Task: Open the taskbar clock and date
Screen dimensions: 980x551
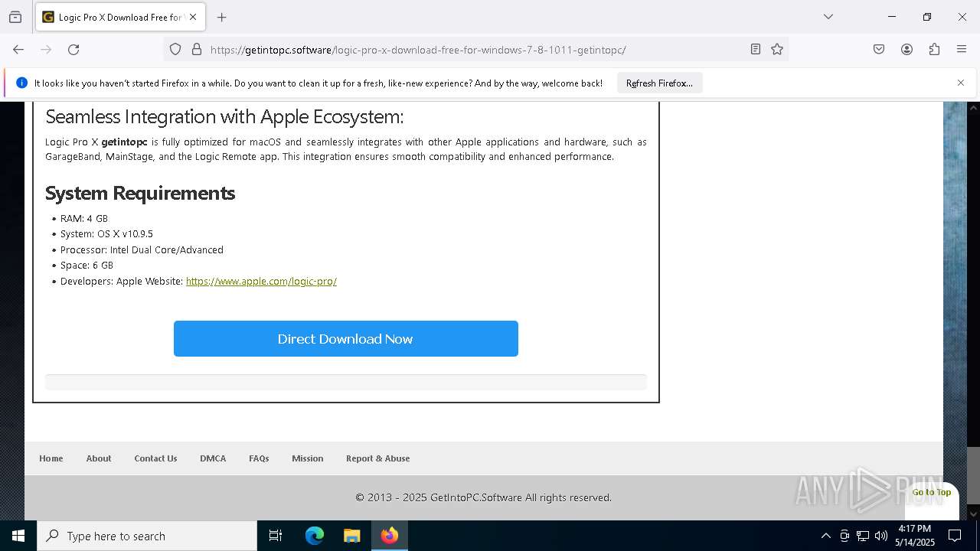Action: pos(915,536)
